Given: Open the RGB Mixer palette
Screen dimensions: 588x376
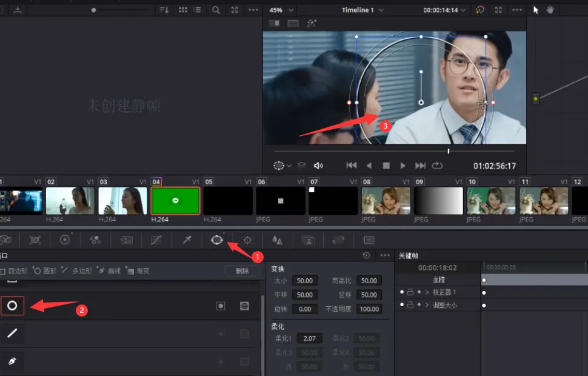Looking at the screenshot, I should coord(95,240).
